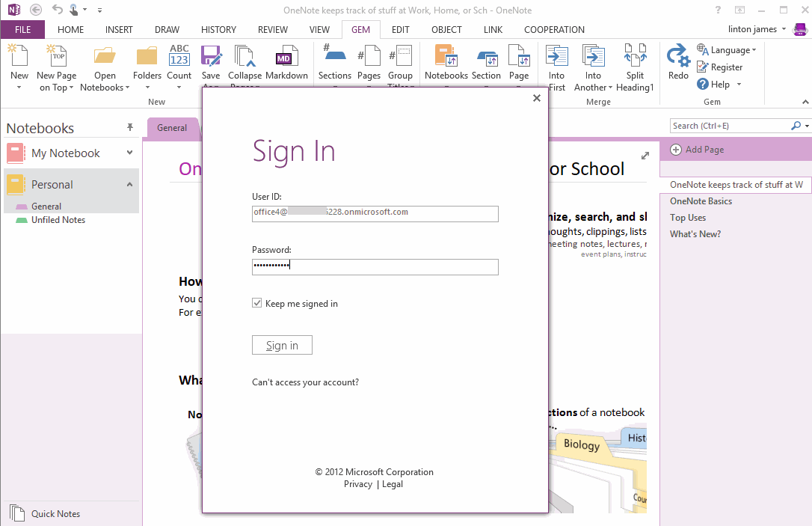Switch to the COOPERATION ribbon tab

point(554,29)
